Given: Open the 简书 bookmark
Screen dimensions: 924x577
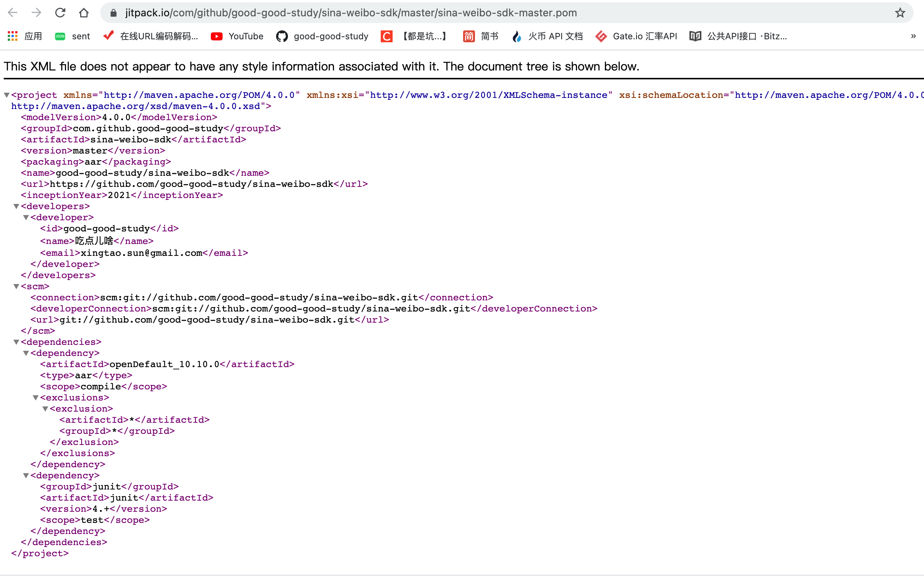Looking at the screenshot, I should click(x=490, y=36).
